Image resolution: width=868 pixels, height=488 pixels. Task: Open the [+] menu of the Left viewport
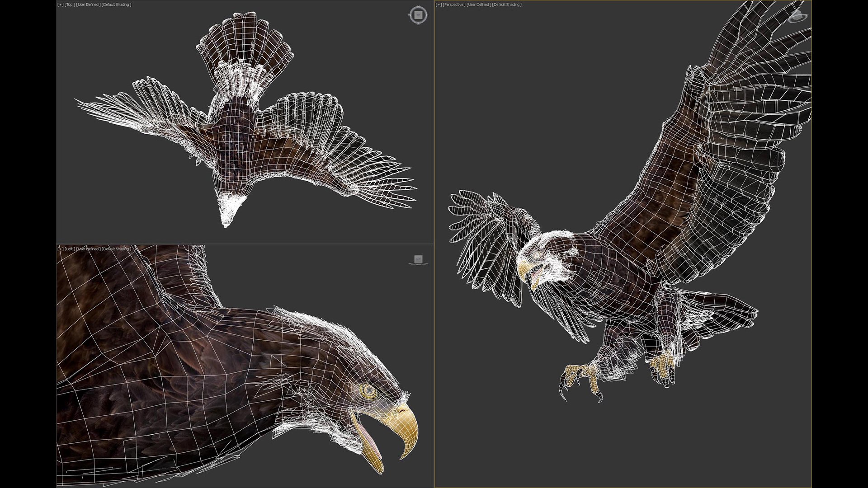[61, 249]
